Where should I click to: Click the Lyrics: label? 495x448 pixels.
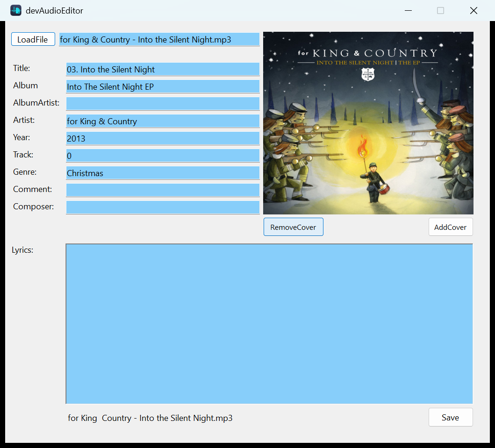pos(22,250)
